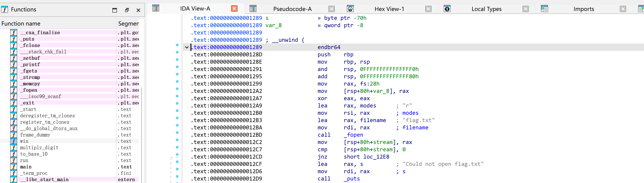The height and width of the screenshot is (183, 644).
Task: Toggle breakpoint dot at call _fopen line
Action: click(177, 133)
